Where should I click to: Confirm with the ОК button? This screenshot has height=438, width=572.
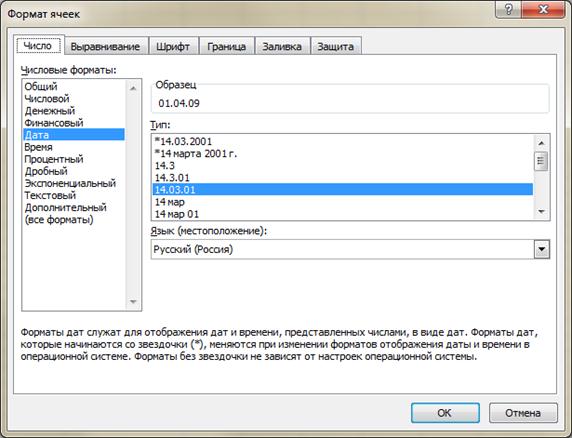pyautogui.click(x=445, y=413)
